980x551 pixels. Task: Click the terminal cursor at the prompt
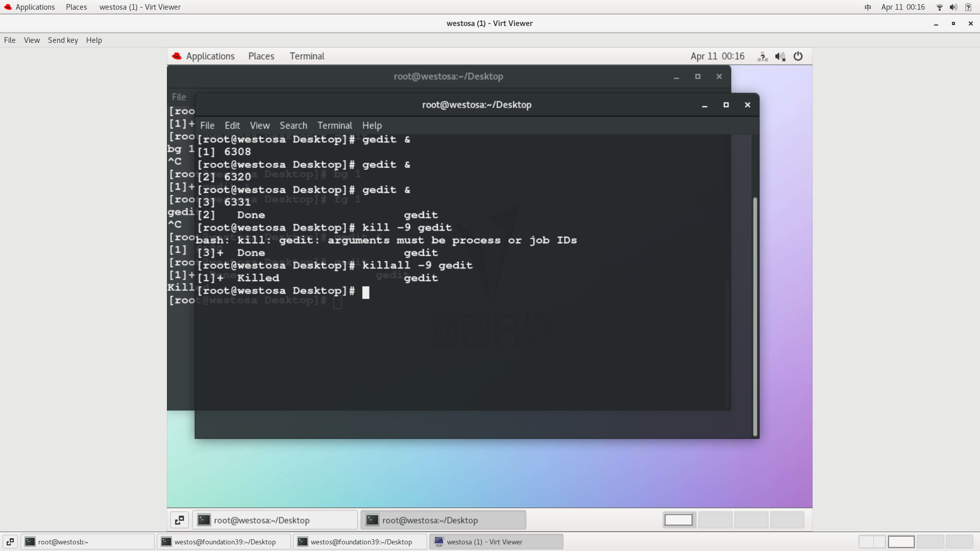coord(365,292)
